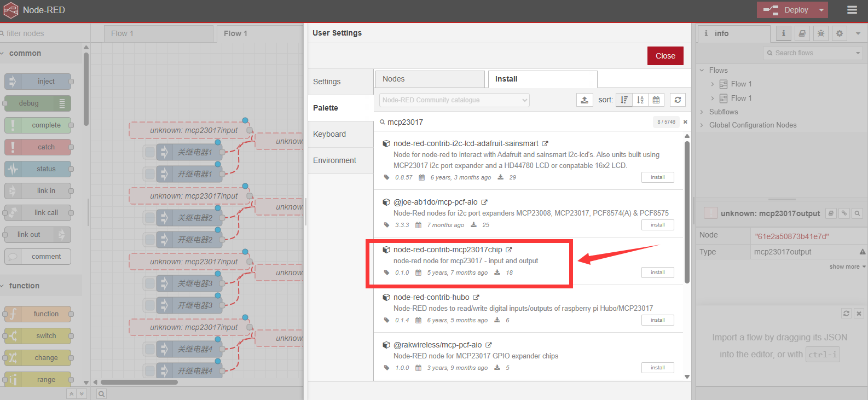
Task: Install @rakwireless/mcp-pcf-aio
Action: coord(658,368)
